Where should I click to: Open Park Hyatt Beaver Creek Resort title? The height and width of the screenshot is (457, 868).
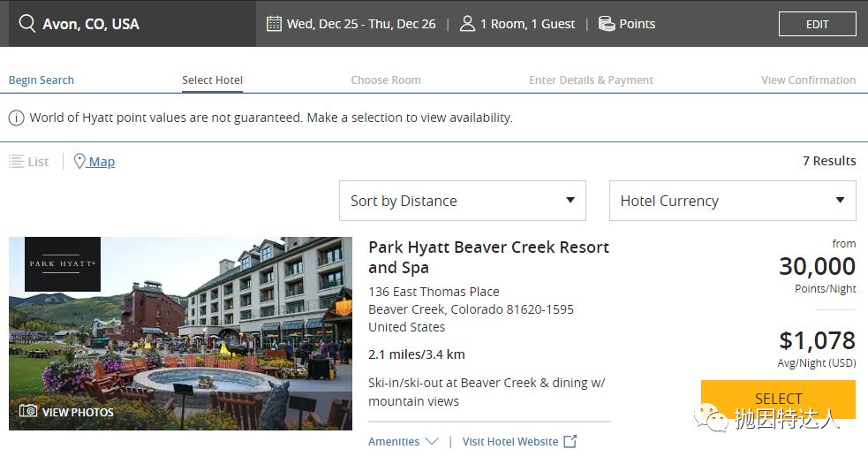point(489,257)
